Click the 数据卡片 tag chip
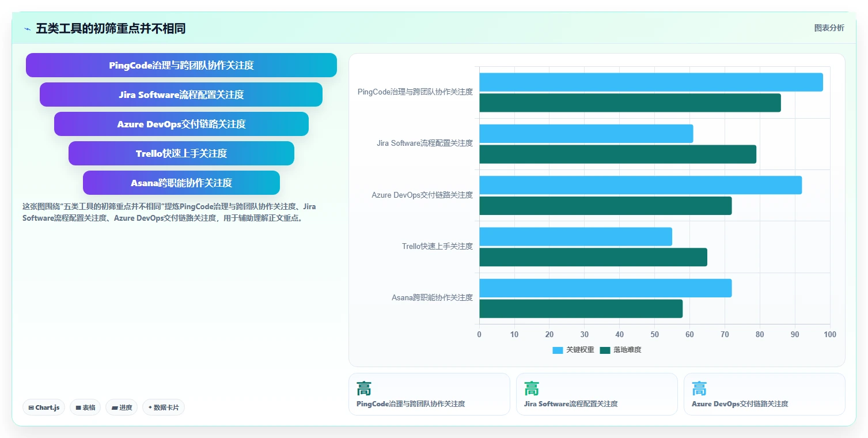Screen dimensions: 868x438 164,407
